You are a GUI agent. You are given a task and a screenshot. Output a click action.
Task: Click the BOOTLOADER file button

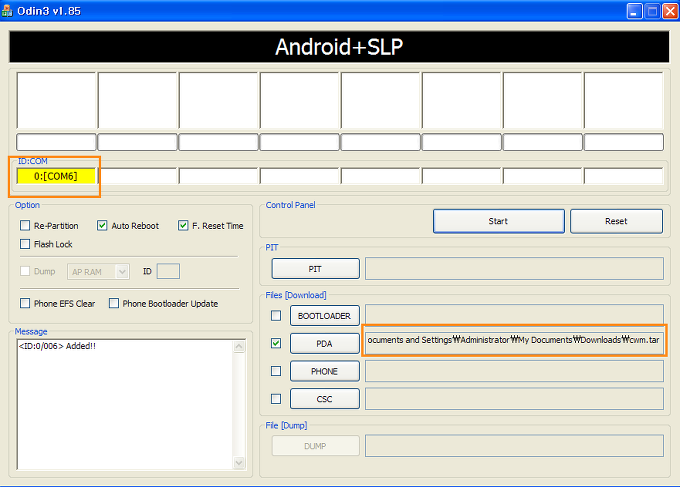(x=324, y=316)
